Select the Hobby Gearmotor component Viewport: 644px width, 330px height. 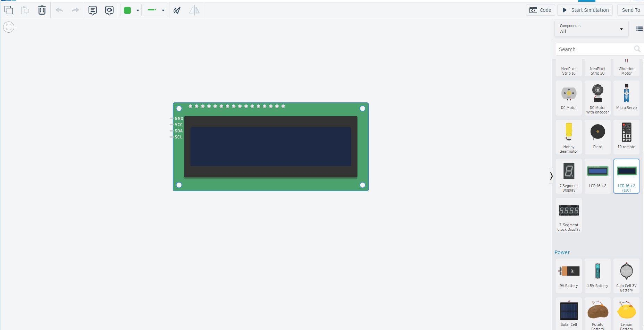(x=569, y=137)
